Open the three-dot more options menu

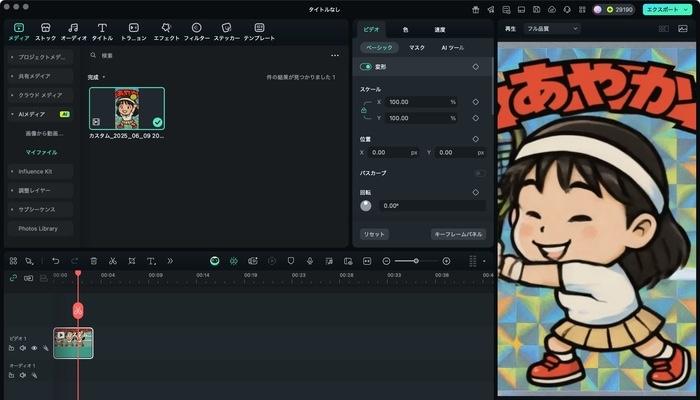pyautogui.click(x=335, y=55)
